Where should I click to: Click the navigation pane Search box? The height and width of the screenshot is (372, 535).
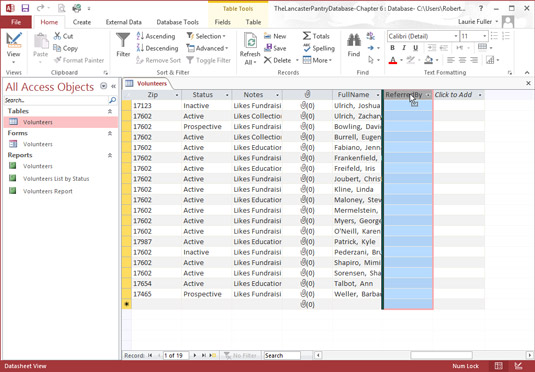[x=56, y=100]
